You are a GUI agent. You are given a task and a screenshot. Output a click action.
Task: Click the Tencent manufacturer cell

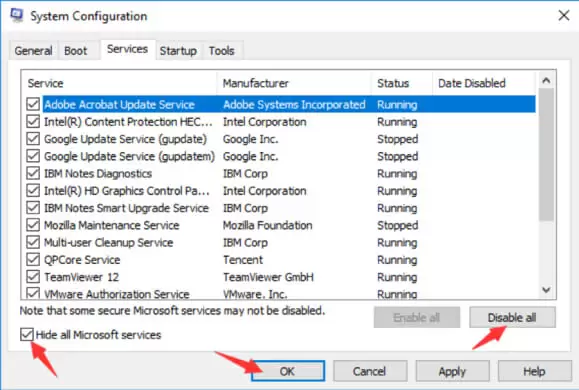(243, 260)
